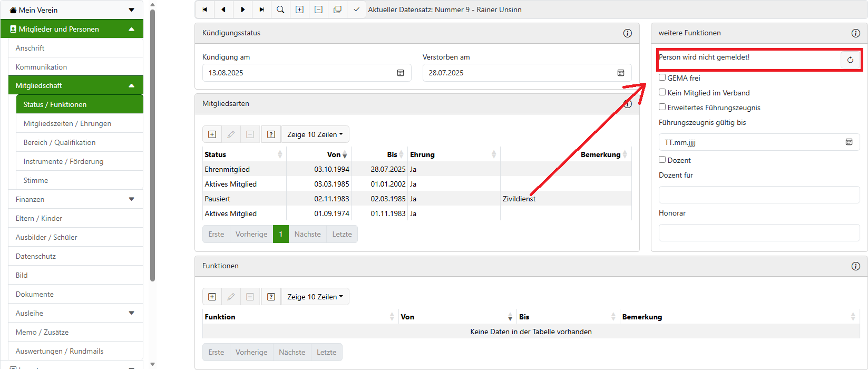Viewport: 868px width, 370px height.
Task: Click the Honorar input field
Action: click(759, 232)
